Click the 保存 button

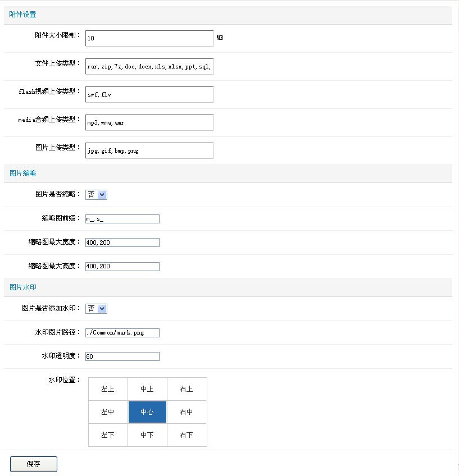34,464
